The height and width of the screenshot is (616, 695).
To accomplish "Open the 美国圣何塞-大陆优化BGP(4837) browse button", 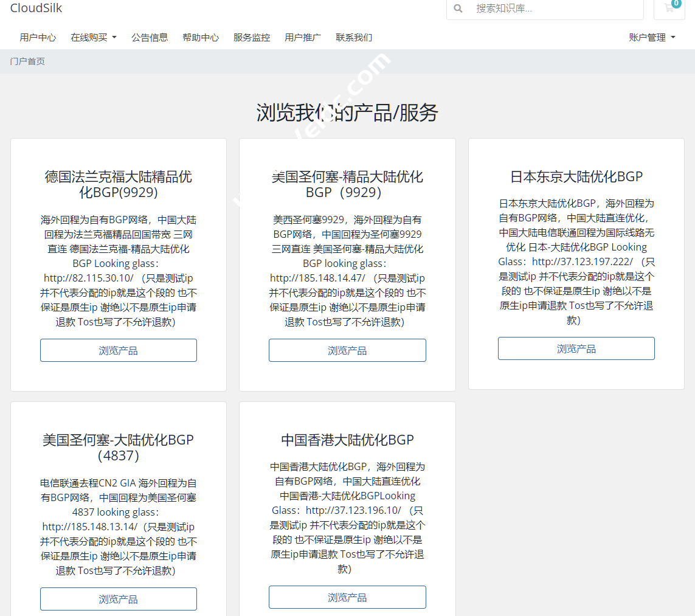I will pyautogui.click(x=118, y=599).
